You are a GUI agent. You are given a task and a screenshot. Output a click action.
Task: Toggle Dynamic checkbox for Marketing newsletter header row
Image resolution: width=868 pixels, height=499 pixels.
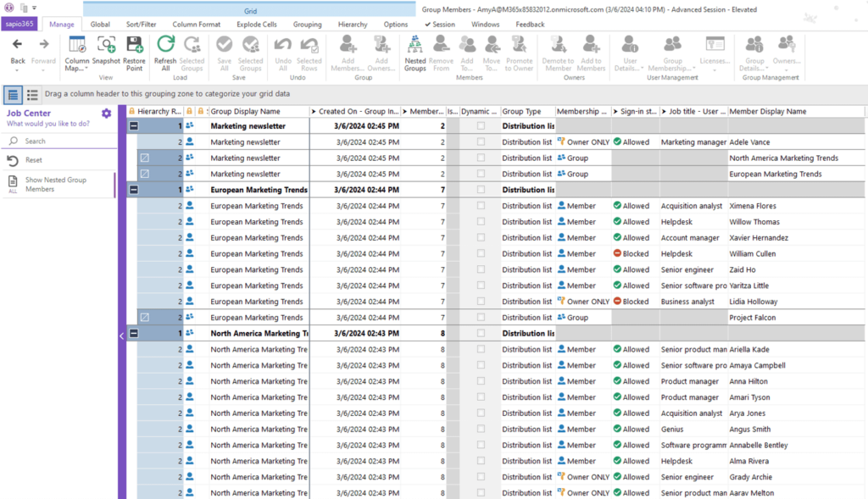(x=481, y=125)
